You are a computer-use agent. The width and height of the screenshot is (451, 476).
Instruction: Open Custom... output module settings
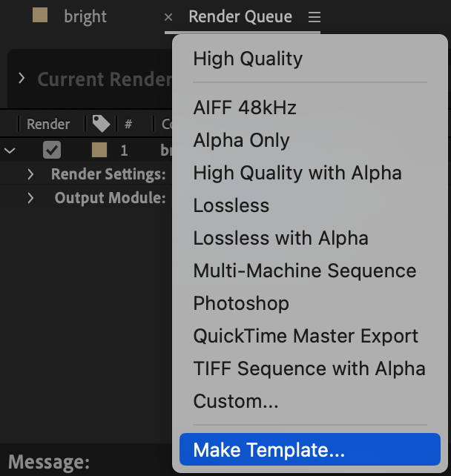236,401
